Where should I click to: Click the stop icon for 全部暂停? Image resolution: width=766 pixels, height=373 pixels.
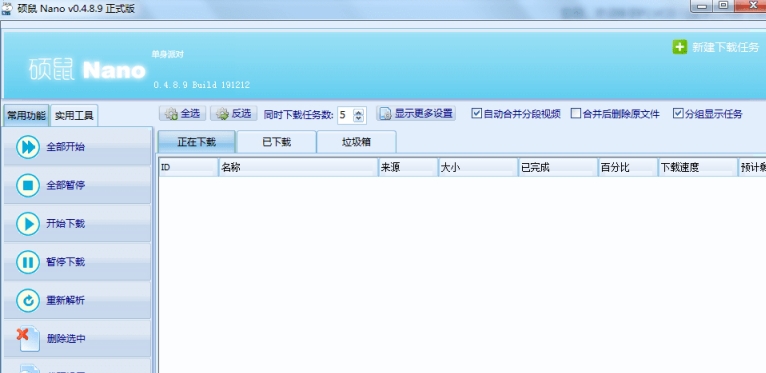28,185
